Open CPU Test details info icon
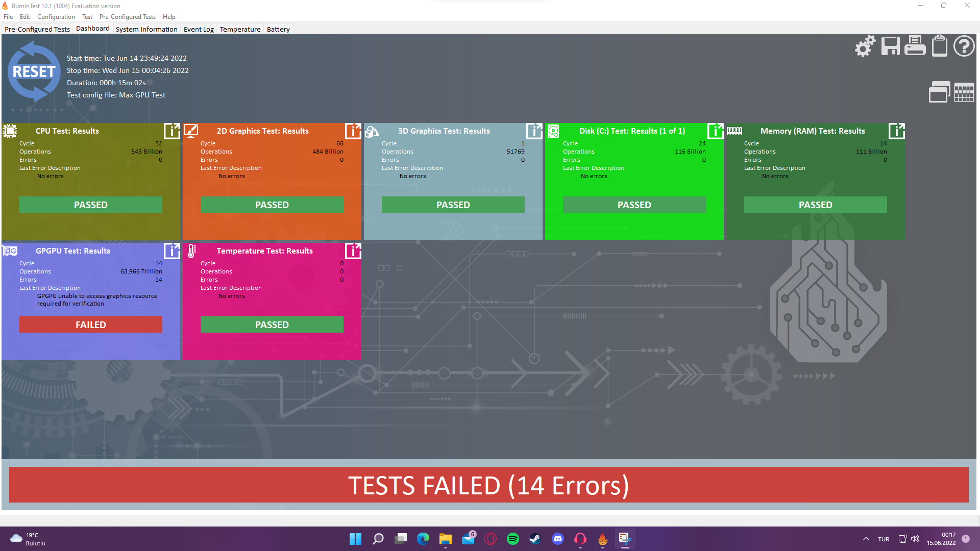This screenshot has width=980, height=551. (171, 131)
